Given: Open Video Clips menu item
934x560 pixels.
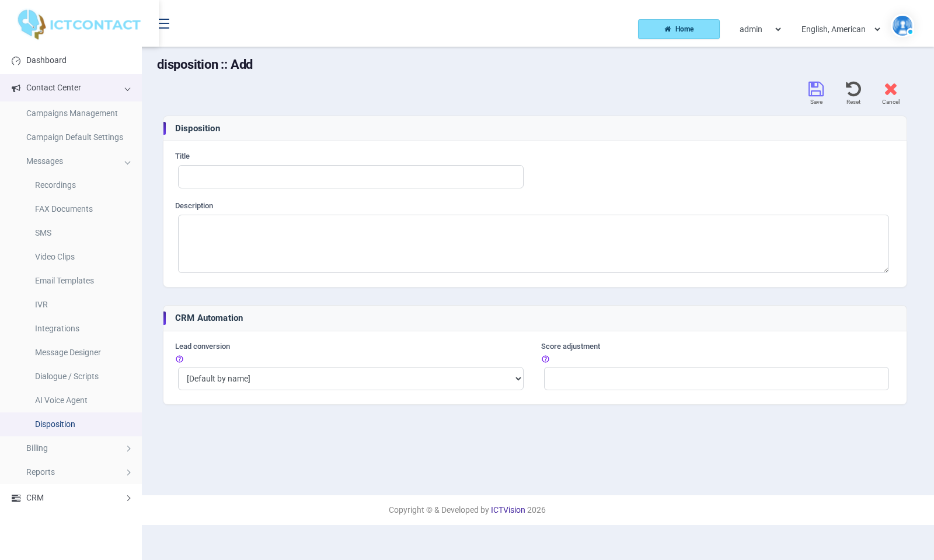Looking at the screenshot, I should (55, 257).
